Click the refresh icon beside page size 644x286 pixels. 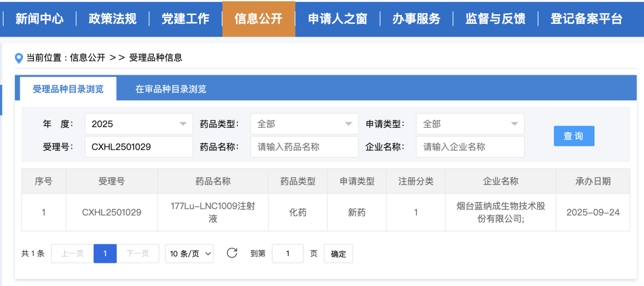click(232, 253)
